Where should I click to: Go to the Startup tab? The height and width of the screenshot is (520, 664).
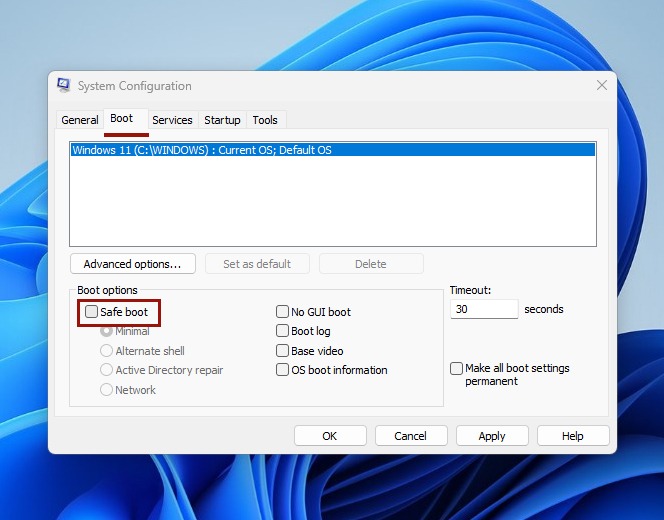[x=222, y=120]
